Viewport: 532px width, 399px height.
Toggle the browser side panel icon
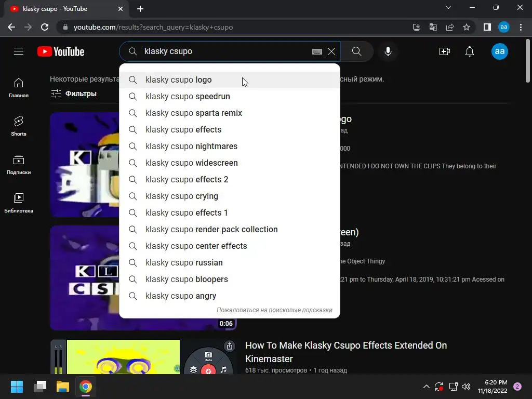487,27
